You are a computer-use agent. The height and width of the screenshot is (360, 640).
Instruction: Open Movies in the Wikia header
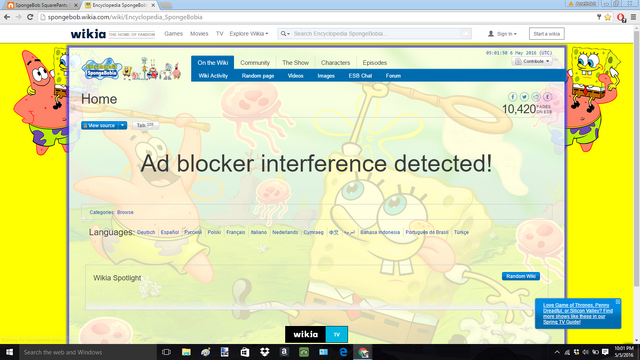tap(199, 33)
